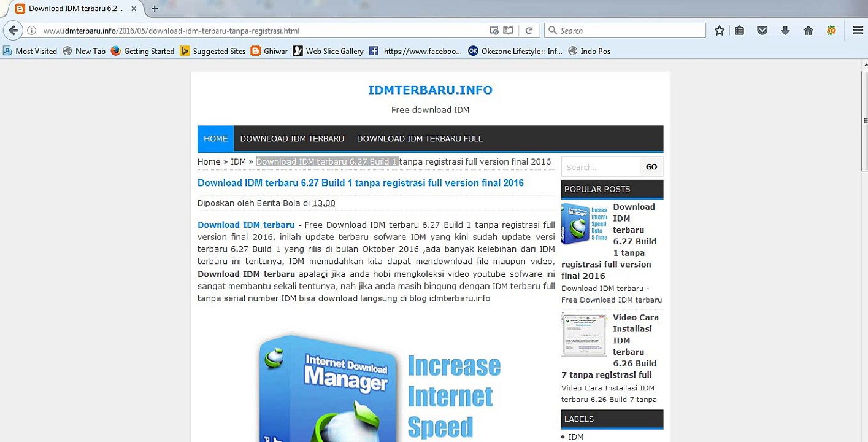Screen dimensions: 868x442
Task: Open the orange SQ extension icon
Action: [831, 31]
